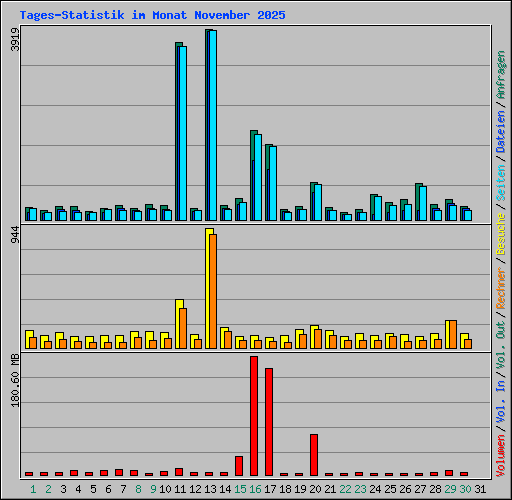Click day label 21 on the x-axis

click(x=330, y=489)
